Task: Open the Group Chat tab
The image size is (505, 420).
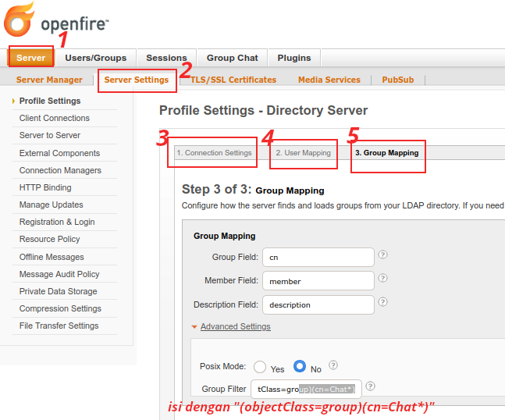Action: click(x=232, y=58)
